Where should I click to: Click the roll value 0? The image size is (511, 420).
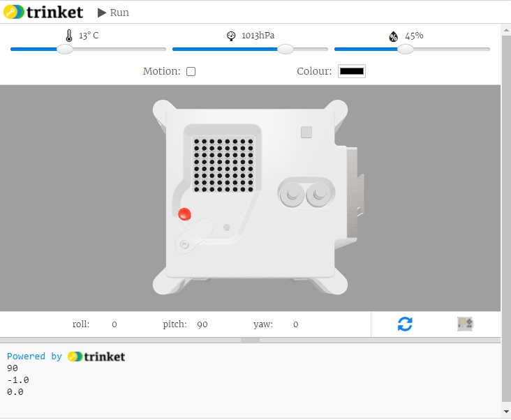[114, 324]
